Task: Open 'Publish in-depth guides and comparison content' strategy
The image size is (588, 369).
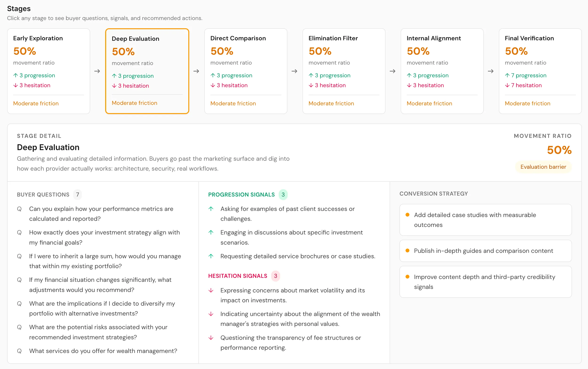Action: tap(485, 251)
